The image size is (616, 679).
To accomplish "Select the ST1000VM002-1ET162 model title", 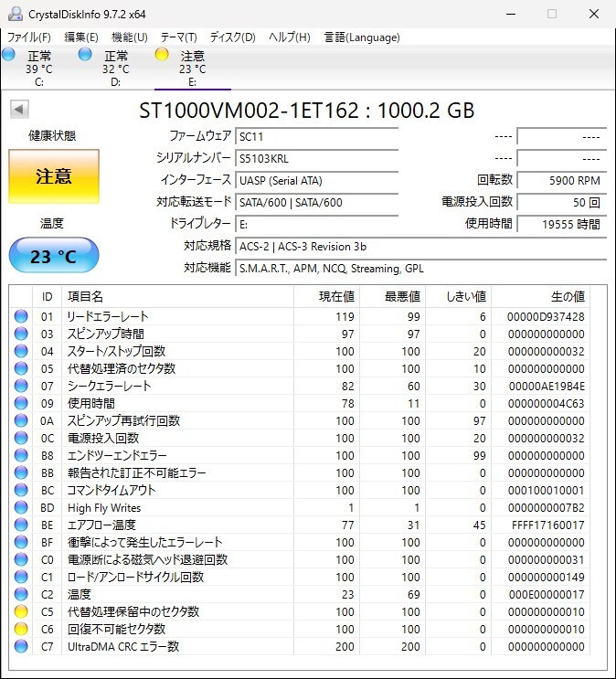I will click(249, 111).
